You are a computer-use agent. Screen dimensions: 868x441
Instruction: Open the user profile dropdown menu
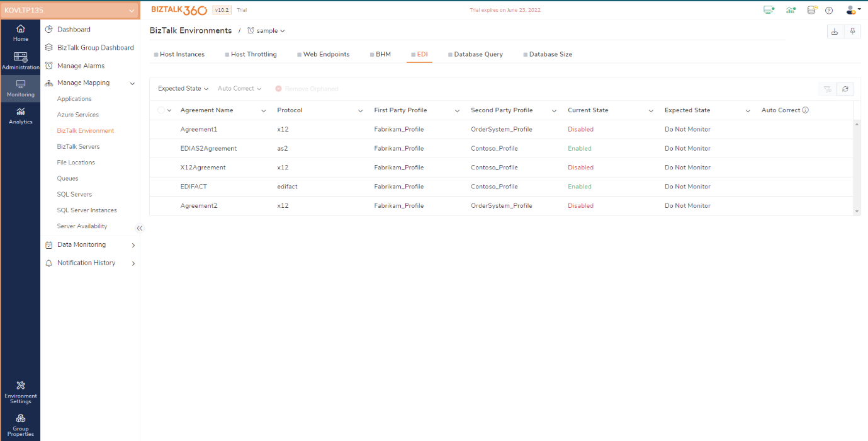[853, 10]
